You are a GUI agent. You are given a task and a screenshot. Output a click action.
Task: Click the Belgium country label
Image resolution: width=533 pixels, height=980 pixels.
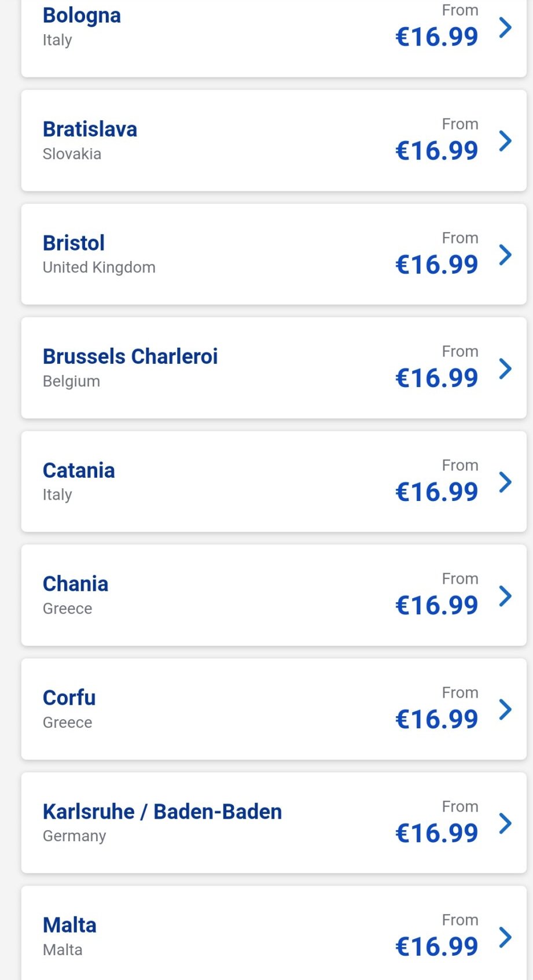click(x=71, y=381)
